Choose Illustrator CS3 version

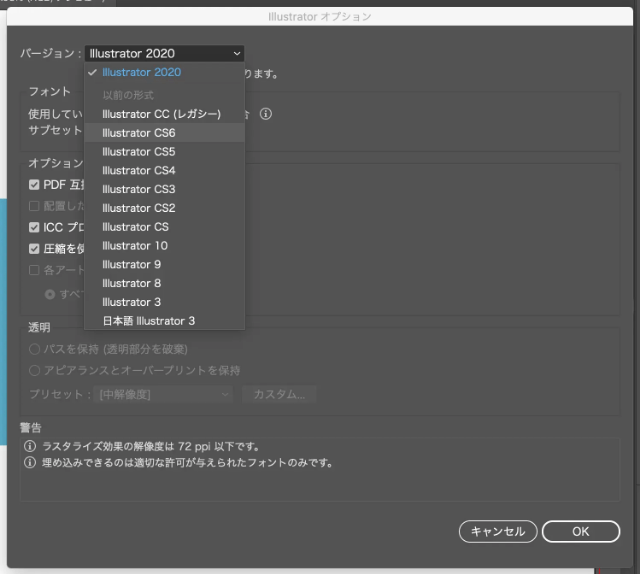coord(139,189)
